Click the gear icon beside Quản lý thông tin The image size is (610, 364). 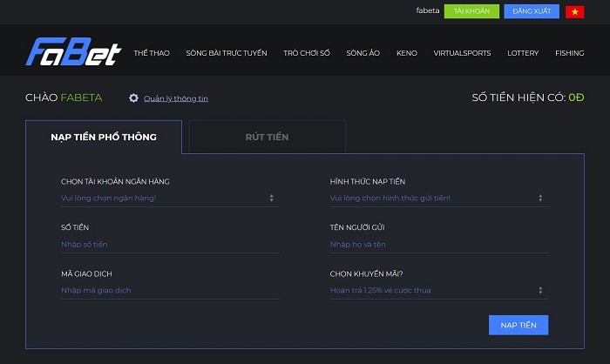[133, 98]
